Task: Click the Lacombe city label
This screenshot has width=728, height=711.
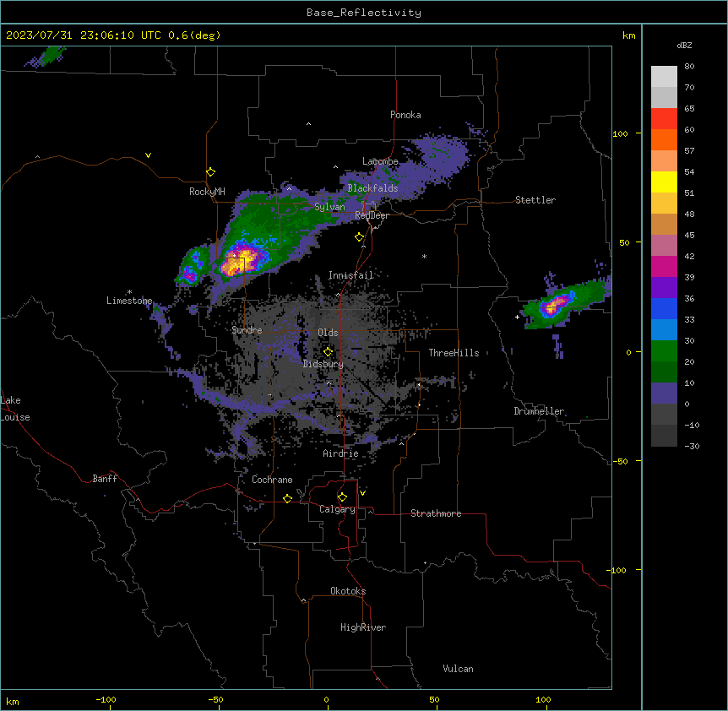Action: pyautogui.click(x=380, y=161)
